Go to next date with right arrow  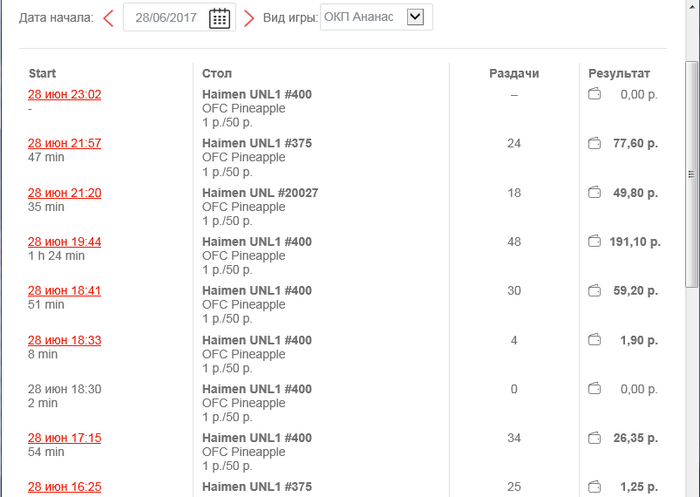pos(248,17)
